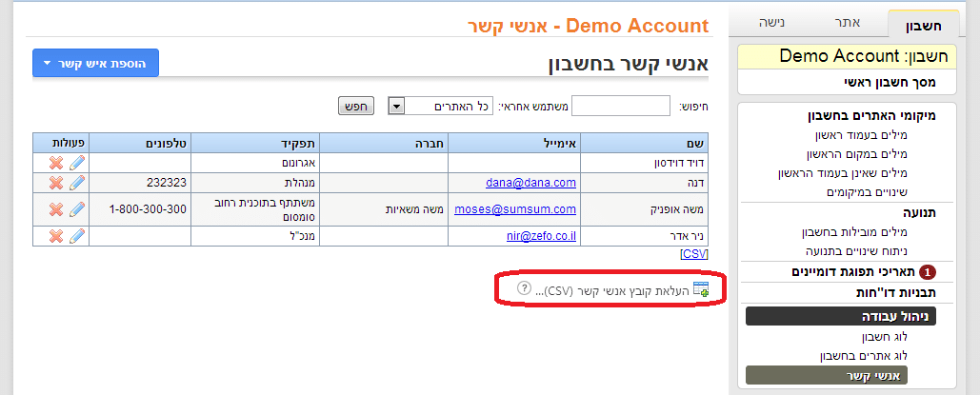Delete contact ניר אדר with red X
This screenshot has height=395, width=980.
click(x=56, y=236)
